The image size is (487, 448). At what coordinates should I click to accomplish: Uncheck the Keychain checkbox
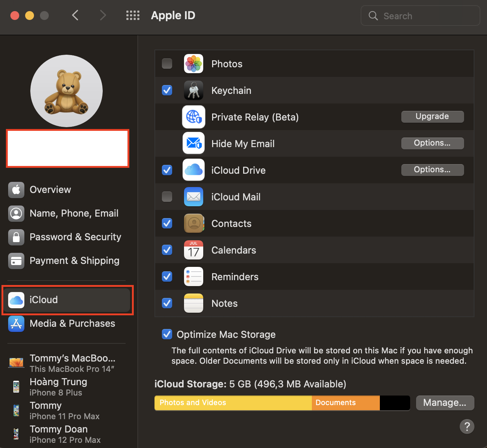tap(167, 90)
